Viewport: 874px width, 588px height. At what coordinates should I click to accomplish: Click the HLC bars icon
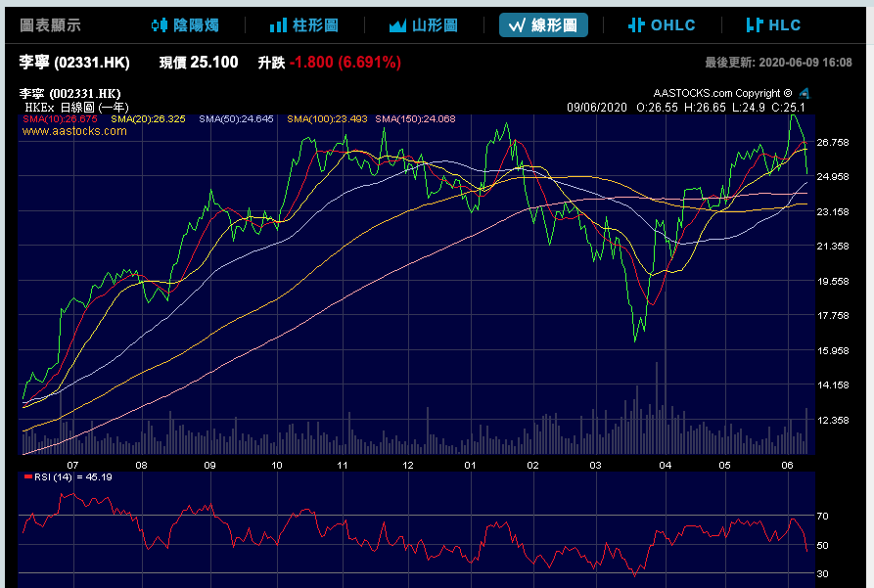[755, 25]
